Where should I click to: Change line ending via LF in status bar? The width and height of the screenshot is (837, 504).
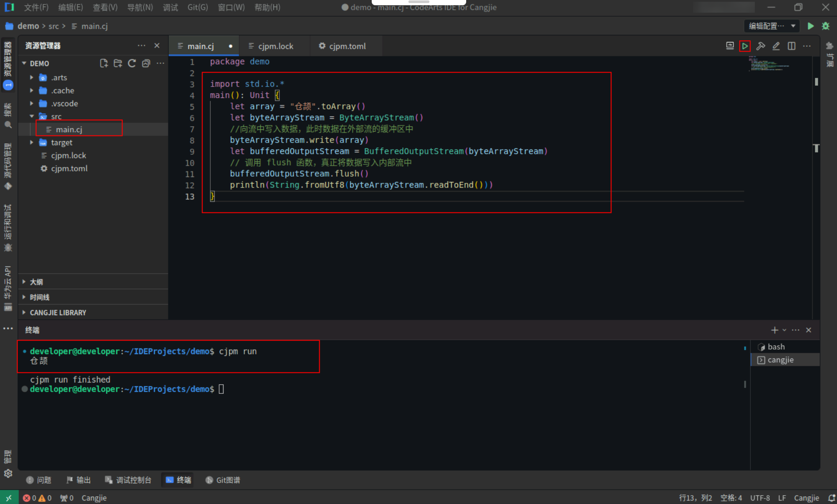click(x=782, y=498)
